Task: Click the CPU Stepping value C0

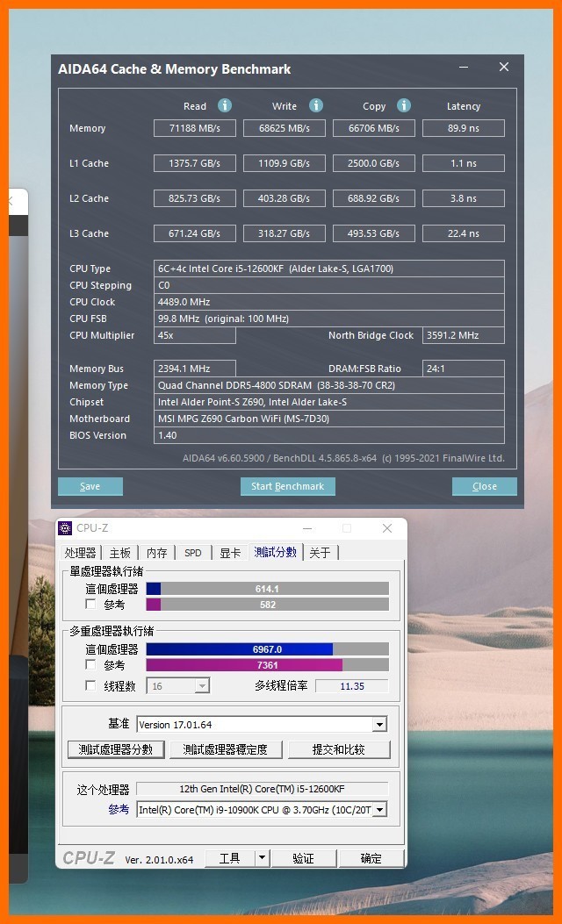Action: click(x=329, y=285)
